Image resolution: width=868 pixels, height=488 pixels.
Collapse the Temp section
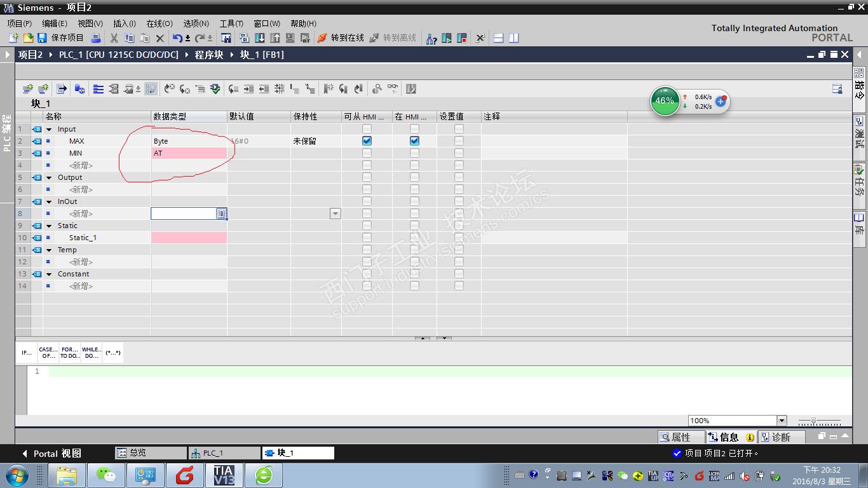coord(49,250)
